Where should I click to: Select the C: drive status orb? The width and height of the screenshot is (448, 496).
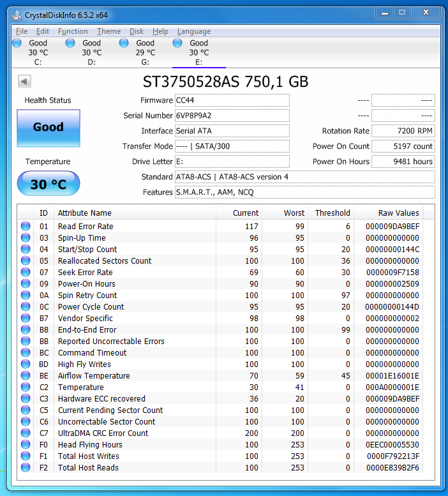click(17, 43)
